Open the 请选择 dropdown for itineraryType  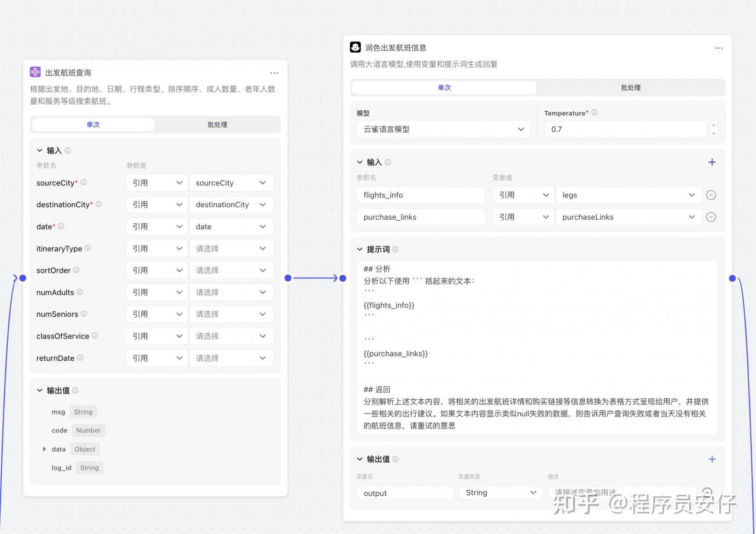(231, 249)
